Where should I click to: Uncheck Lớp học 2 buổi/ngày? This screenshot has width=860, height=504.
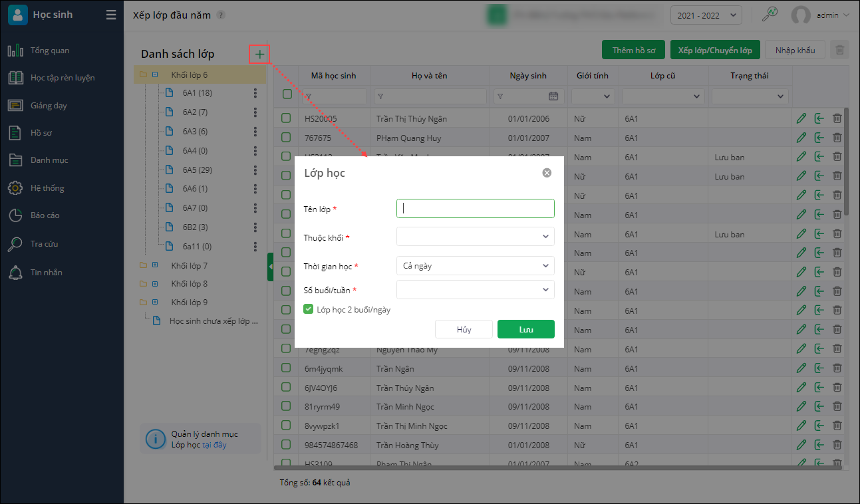309,309
